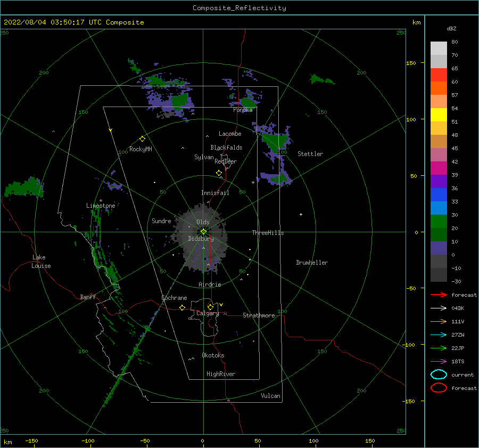479x448 pixels.
Task: Click the Vulcan label
Action: (x=270, y=396)
